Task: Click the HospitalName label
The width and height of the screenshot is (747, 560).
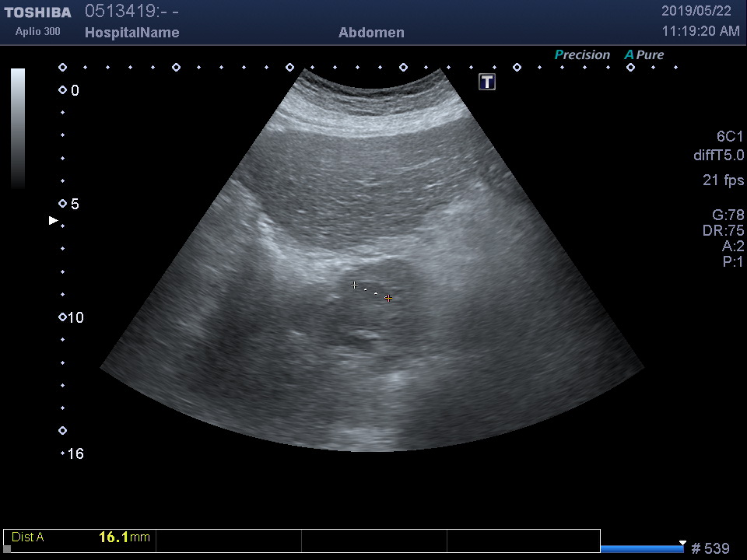Action: coord(132,33)
